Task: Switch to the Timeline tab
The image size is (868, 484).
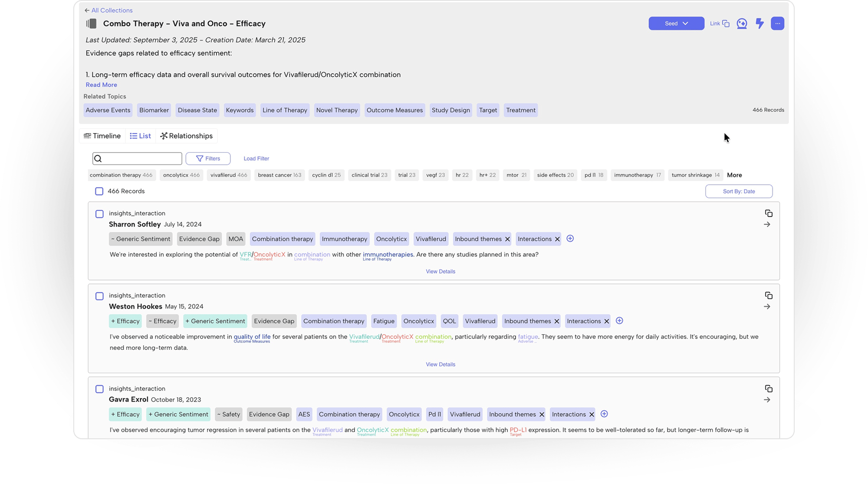Action: (102, 136)
